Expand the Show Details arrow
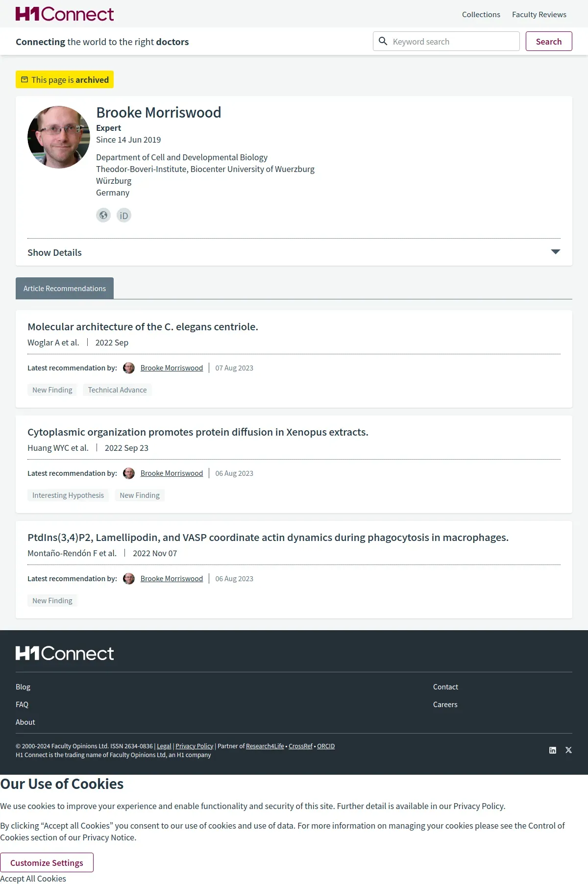The image size is (588, 884). click(555, 252)
